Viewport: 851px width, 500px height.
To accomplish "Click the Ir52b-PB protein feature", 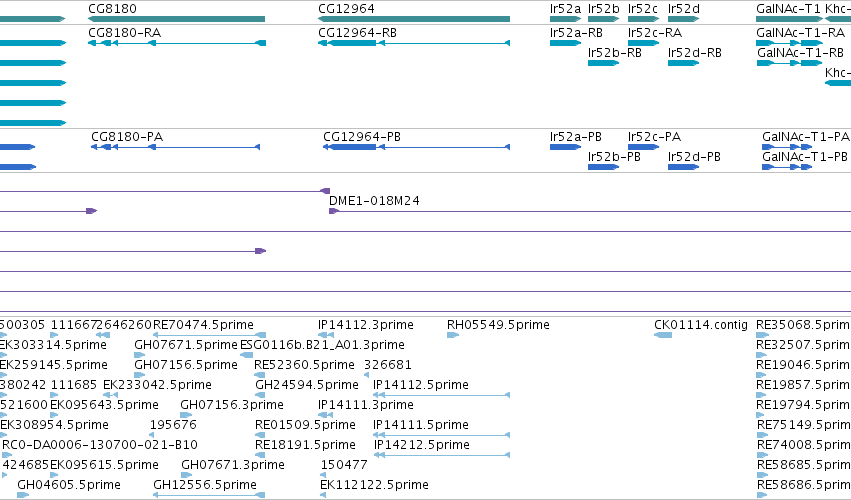I will tap(604, 167).
